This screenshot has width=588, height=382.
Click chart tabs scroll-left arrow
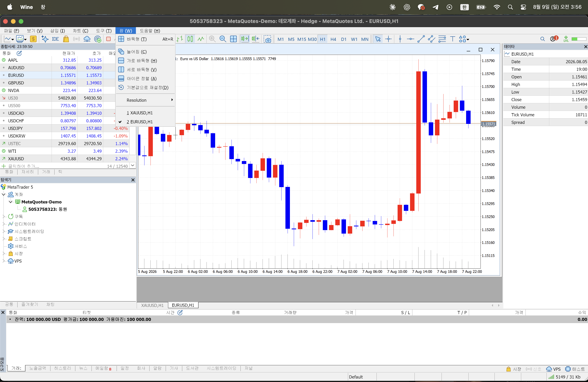pyautogui.click(x=492, y=305)
